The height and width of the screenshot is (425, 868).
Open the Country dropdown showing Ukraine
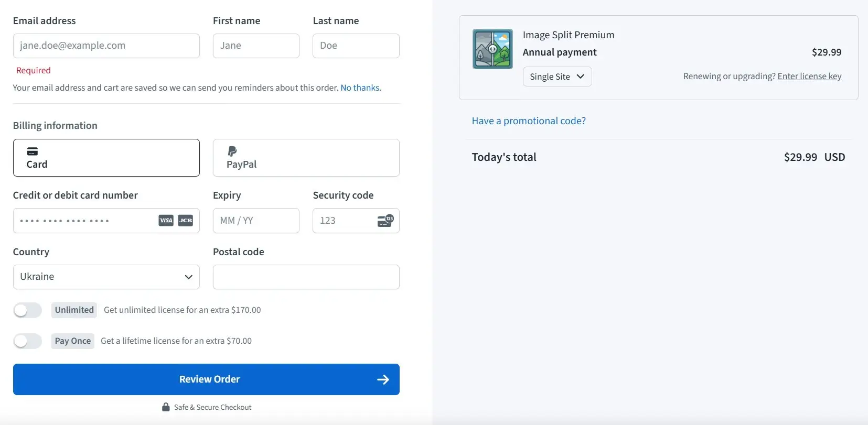click(106, 277)
